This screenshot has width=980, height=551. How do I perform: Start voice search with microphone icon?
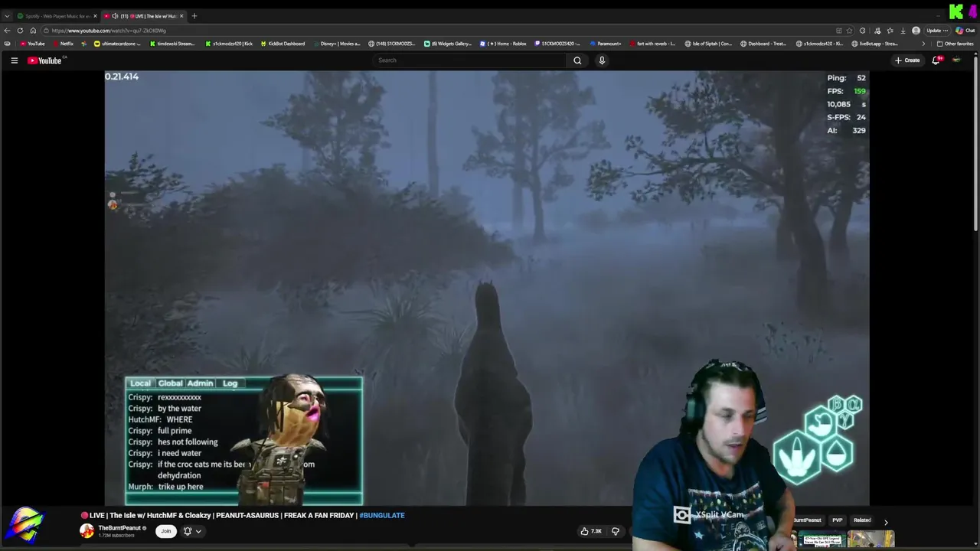click(602, 60)
